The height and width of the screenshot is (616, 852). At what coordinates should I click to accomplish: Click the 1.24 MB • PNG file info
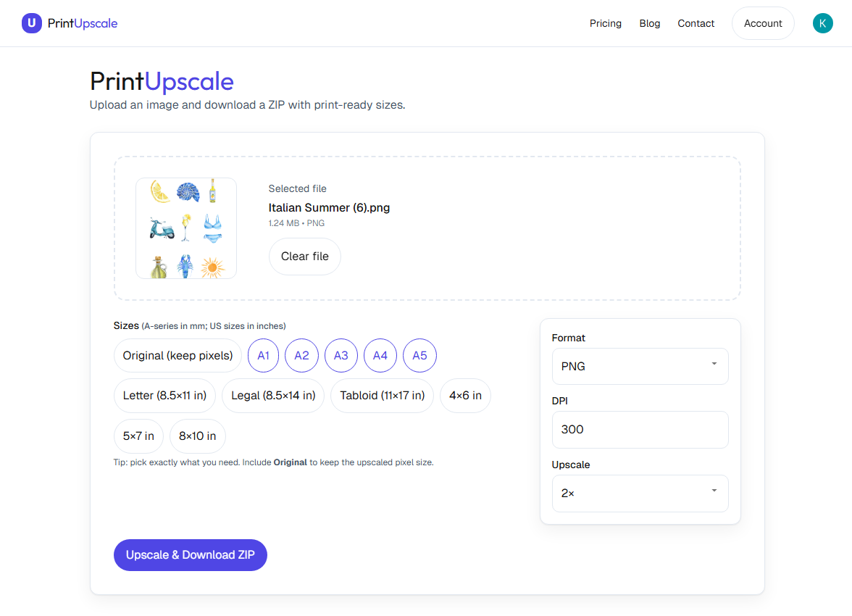pyautogui.click(x=296, y=223)
